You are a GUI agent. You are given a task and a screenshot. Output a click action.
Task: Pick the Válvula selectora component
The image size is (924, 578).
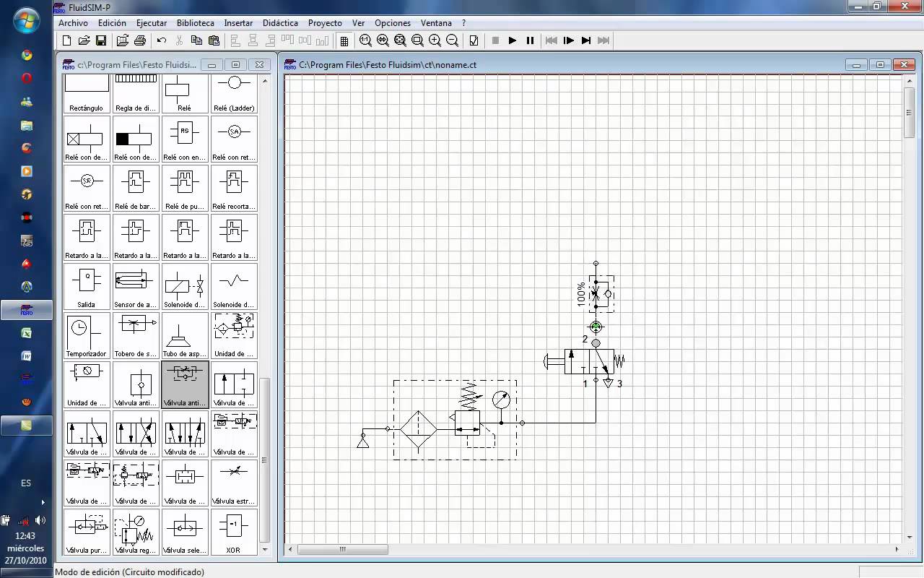coord(185,532)
